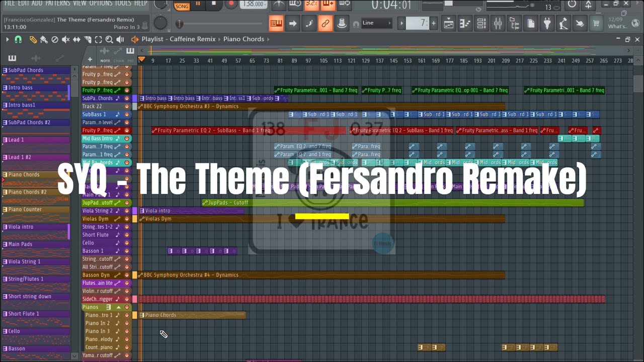644x362 pixels.
Task: Open the EDIT menu
Action: tap(23, 3)
